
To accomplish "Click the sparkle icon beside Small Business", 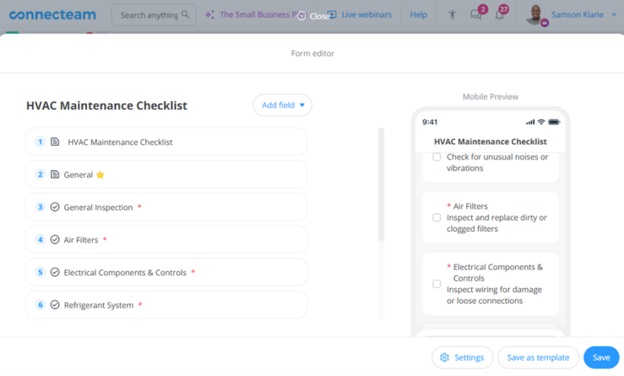I will (210, 15).
